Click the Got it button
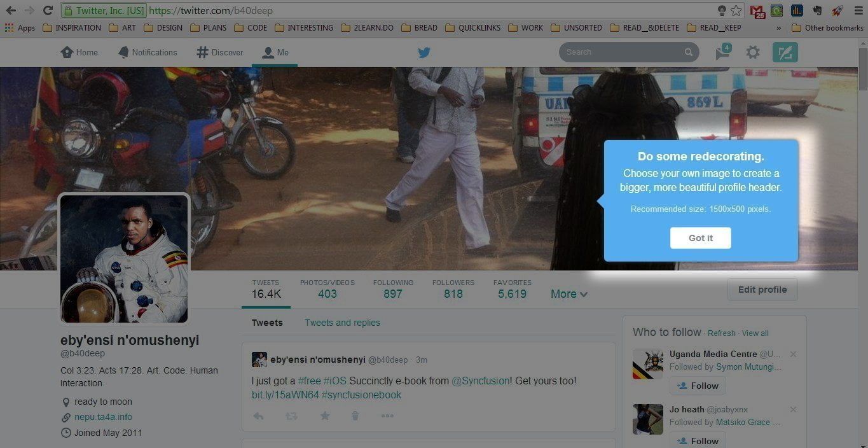 pyautogui.click(x=700, y=238)
